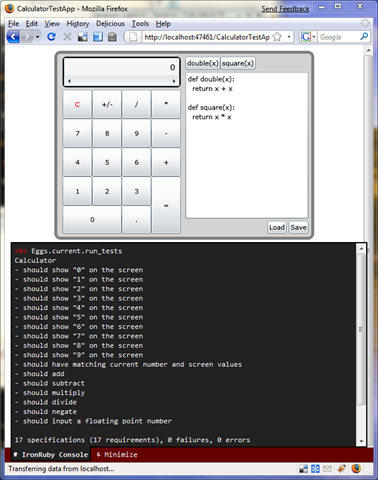Click the Send Feedback link

click(285, 9)
